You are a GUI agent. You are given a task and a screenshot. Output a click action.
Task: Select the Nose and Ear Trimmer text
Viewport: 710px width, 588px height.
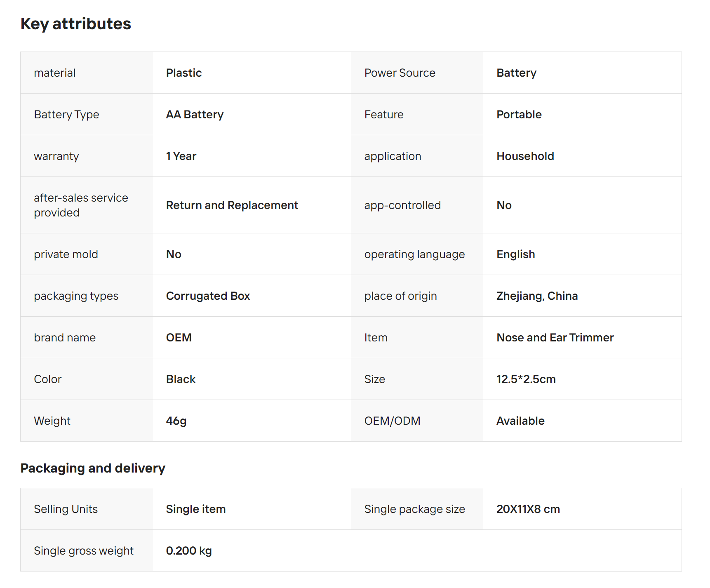click(555, 338)
